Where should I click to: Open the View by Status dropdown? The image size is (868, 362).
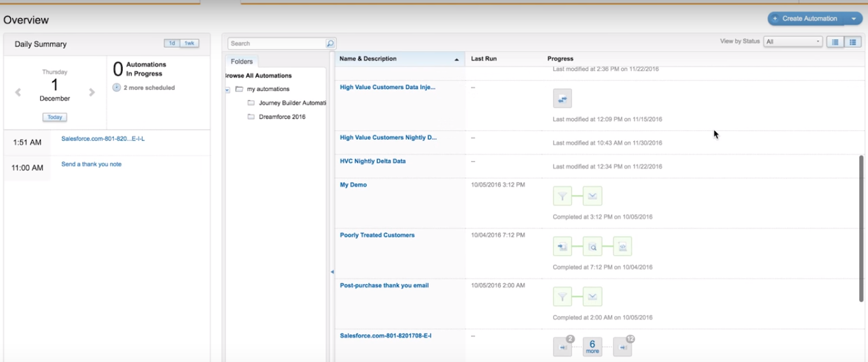click(x=793, y=42)
